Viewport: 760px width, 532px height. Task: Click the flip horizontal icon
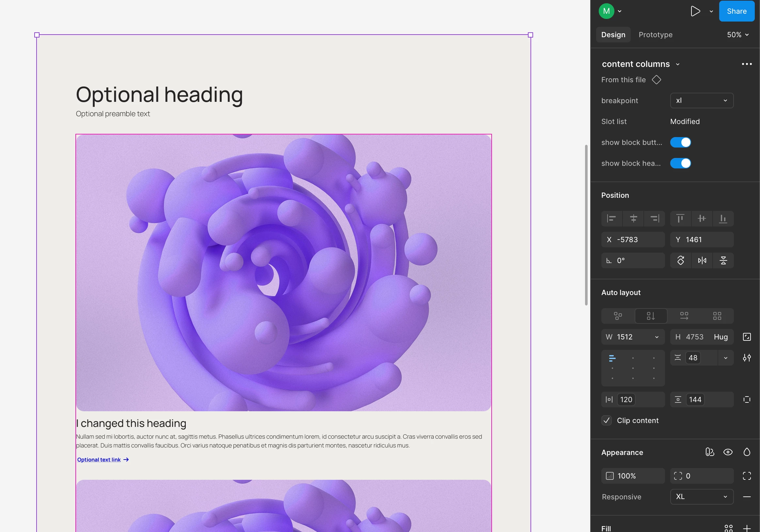click(702, 261)
